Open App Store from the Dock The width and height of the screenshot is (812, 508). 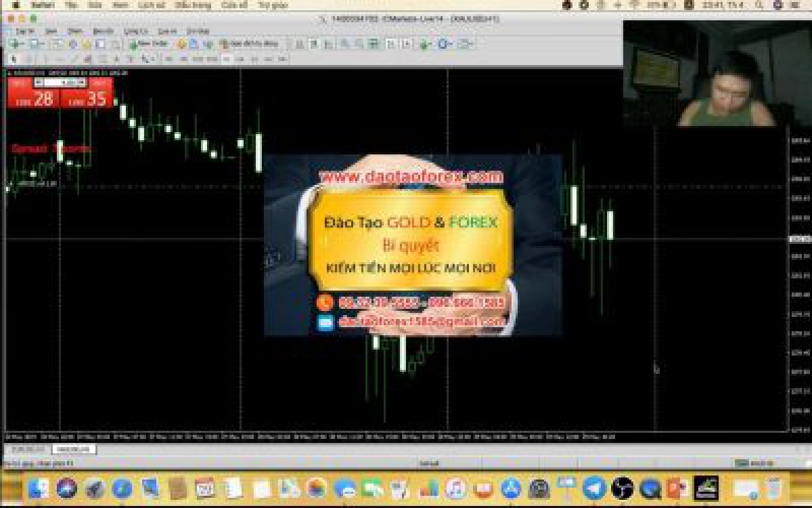[511, 488]
